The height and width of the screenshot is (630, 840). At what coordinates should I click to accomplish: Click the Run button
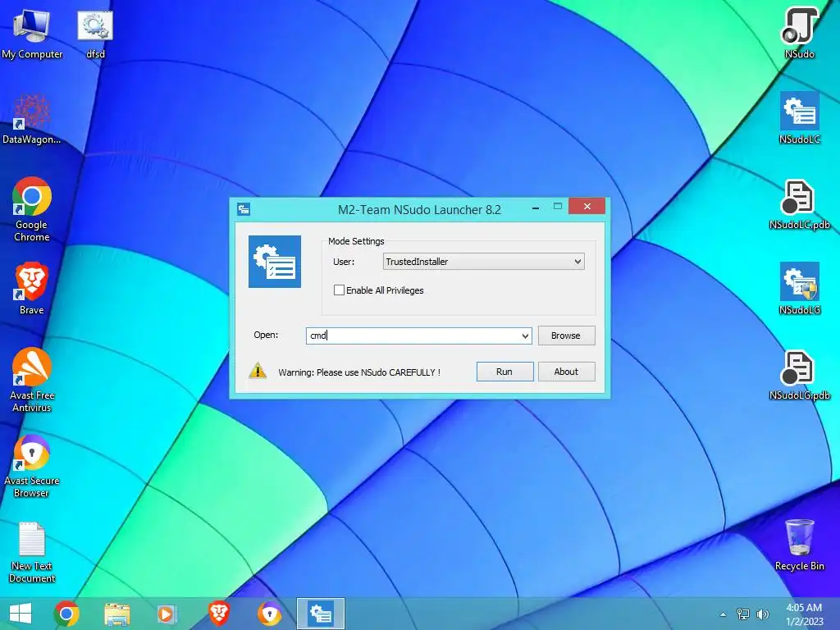click(504, 372)
